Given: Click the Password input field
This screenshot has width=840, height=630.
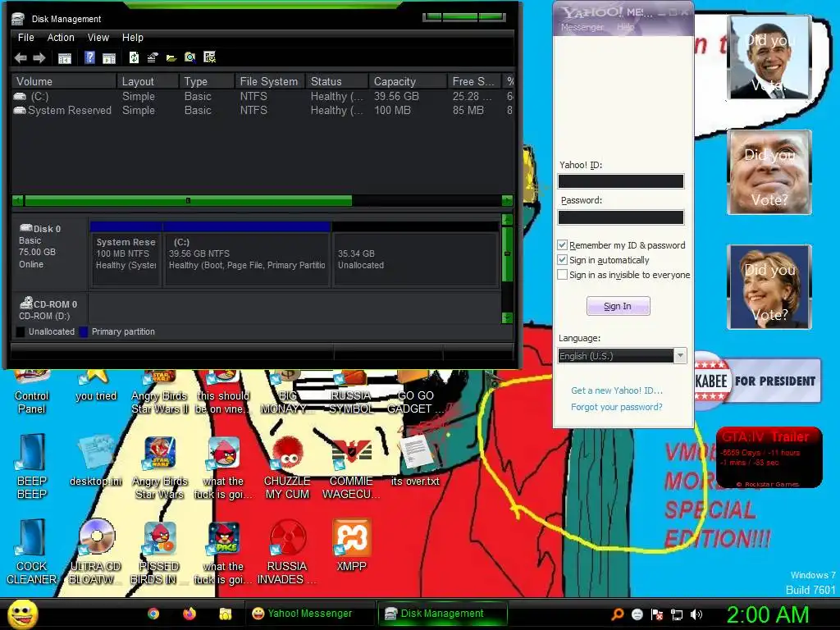Looking at the screenshot, I should [621, 217].
